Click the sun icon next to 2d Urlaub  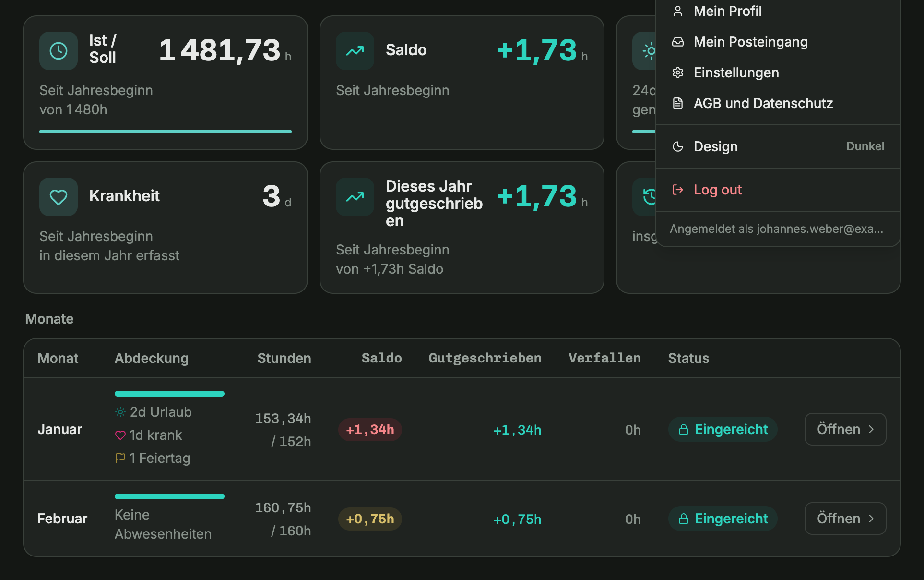pos(120,412)
